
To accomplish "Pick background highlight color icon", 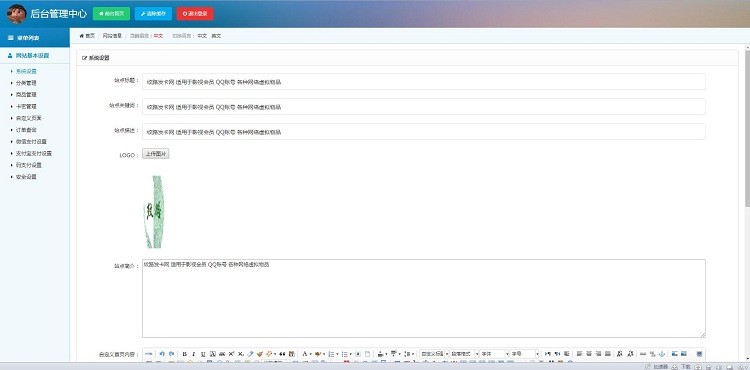I will pos(318,354).
